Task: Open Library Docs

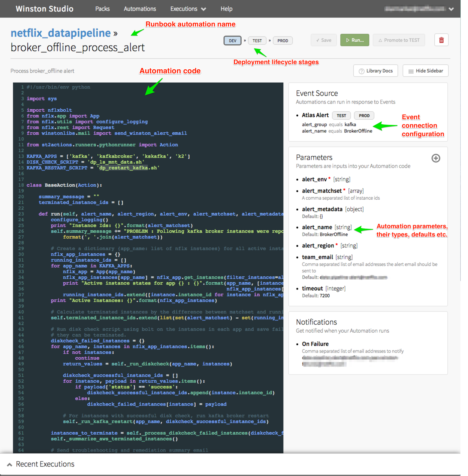Action: tap(375, 71)
